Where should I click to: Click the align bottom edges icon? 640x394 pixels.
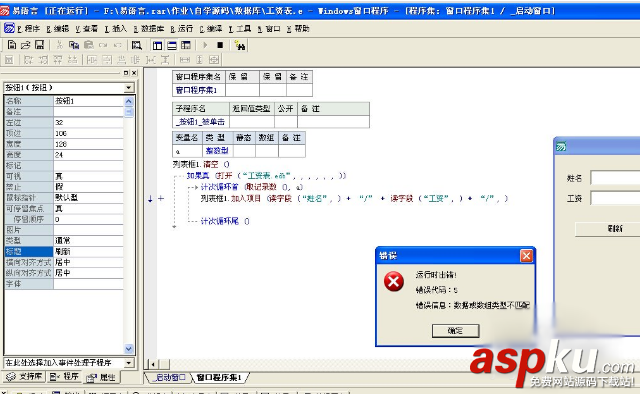pyautogui.click(x=73, y=60)
